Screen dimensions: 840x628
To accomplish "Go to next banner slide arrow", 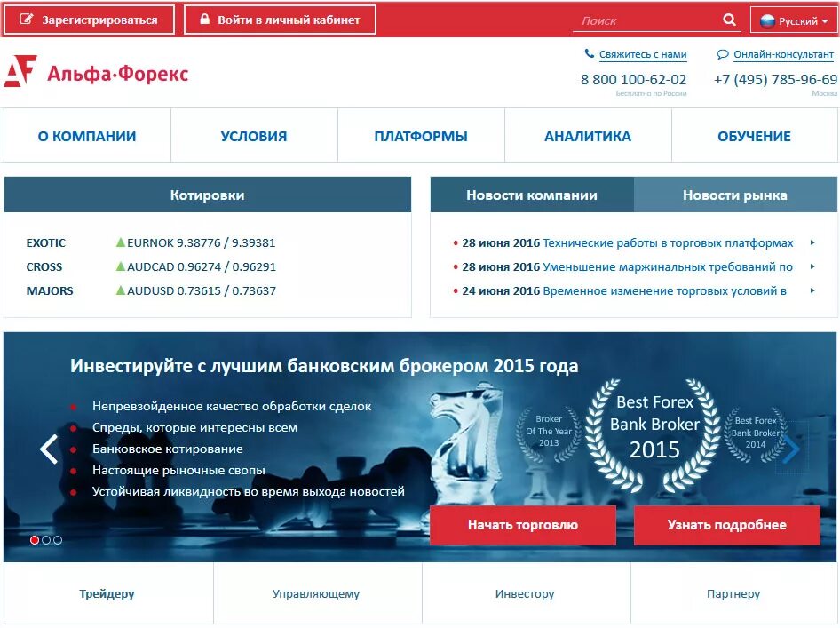I will click(791, 448).
